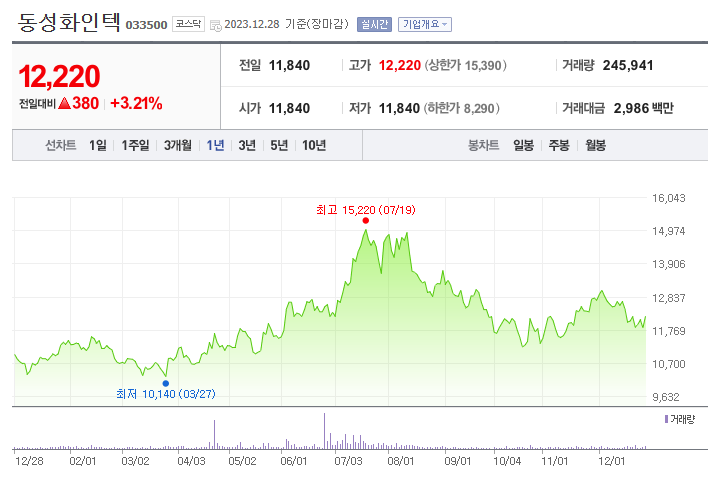
Task: Select the 5년 line chart tab
Action: (x=279, y=145)
